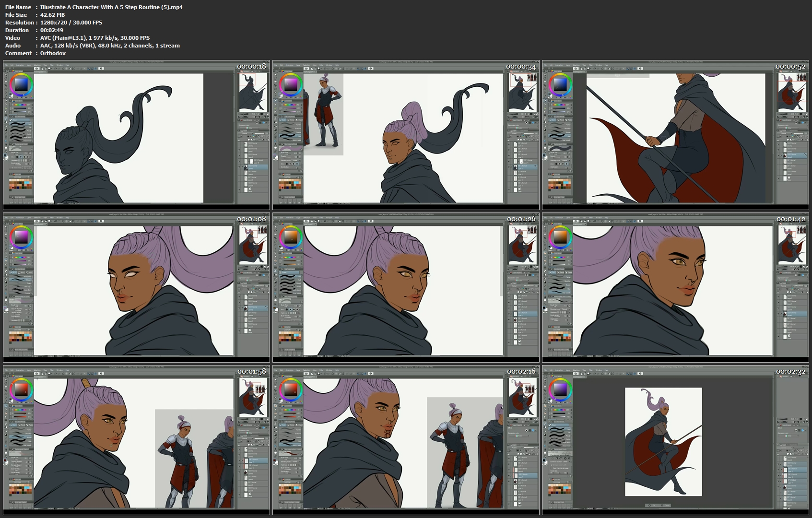Click the Cancel button in the 00:02:32 frame
This screenshot has height=518, width=812.
pos(665,505)
